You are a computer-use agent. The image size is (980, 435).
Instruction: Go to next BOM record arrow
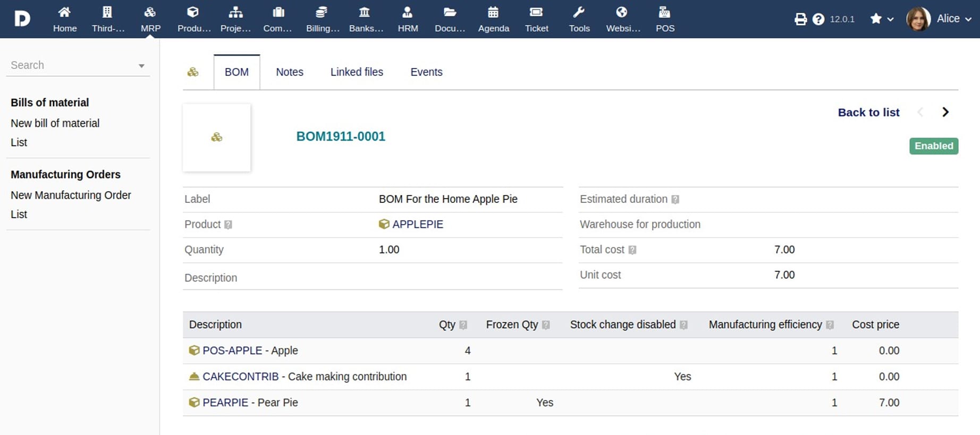(x=945, y=112)
